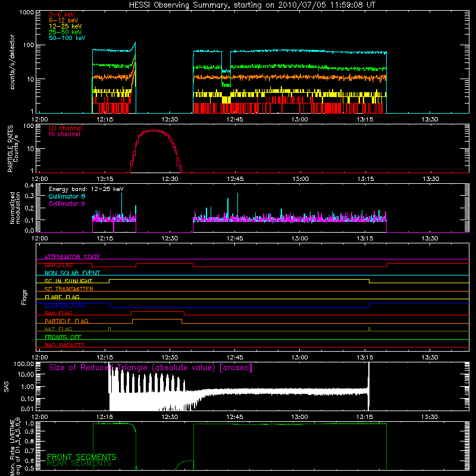Viewport: 476px width, 476px height.
Task: Click the GAP_FLAG label
Action: (58, 265)
